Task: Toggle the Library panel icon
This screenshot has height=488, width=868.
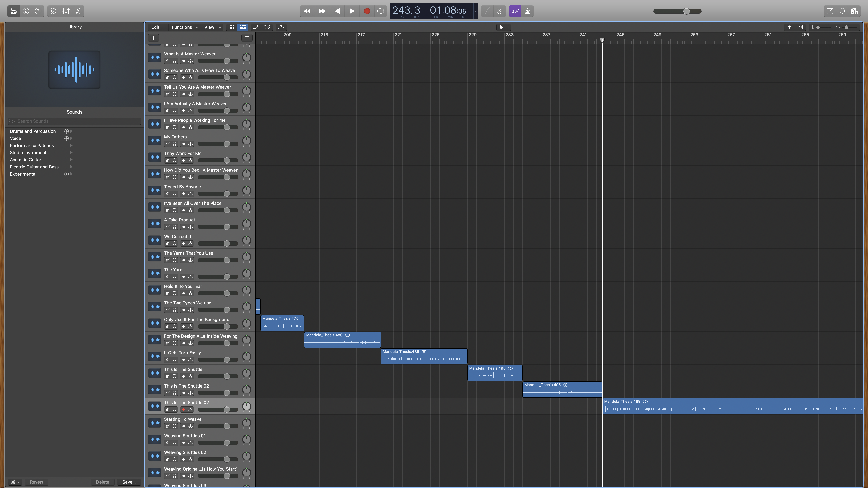Action: tap(14, 11)
